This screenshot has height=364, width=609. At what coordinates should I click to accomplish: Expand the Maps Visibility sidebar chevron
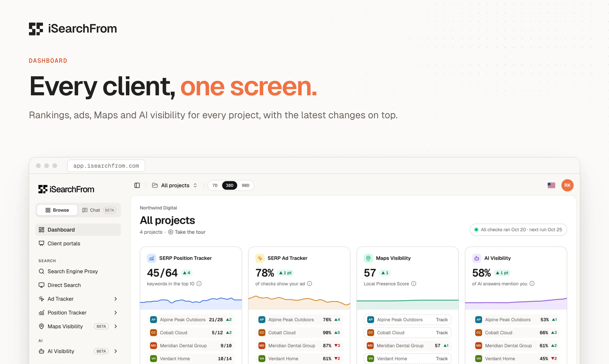point(116,326)
